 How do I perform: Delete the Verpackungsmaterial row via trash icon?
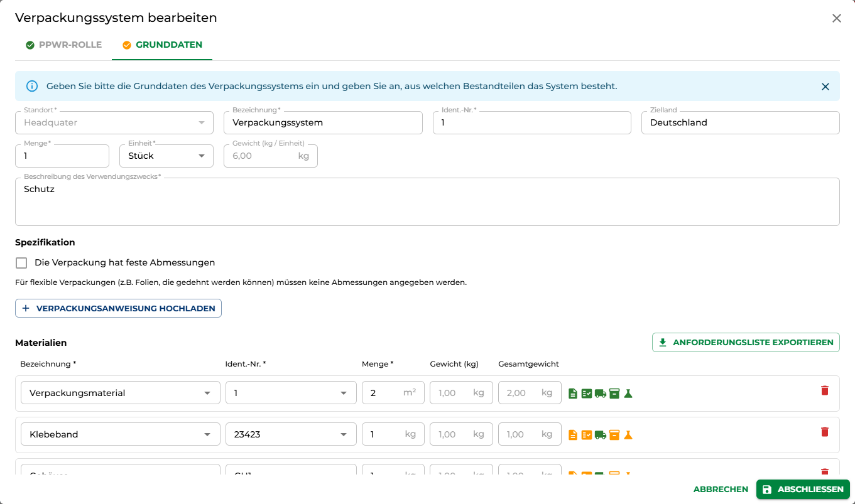(x=825, y=390)
